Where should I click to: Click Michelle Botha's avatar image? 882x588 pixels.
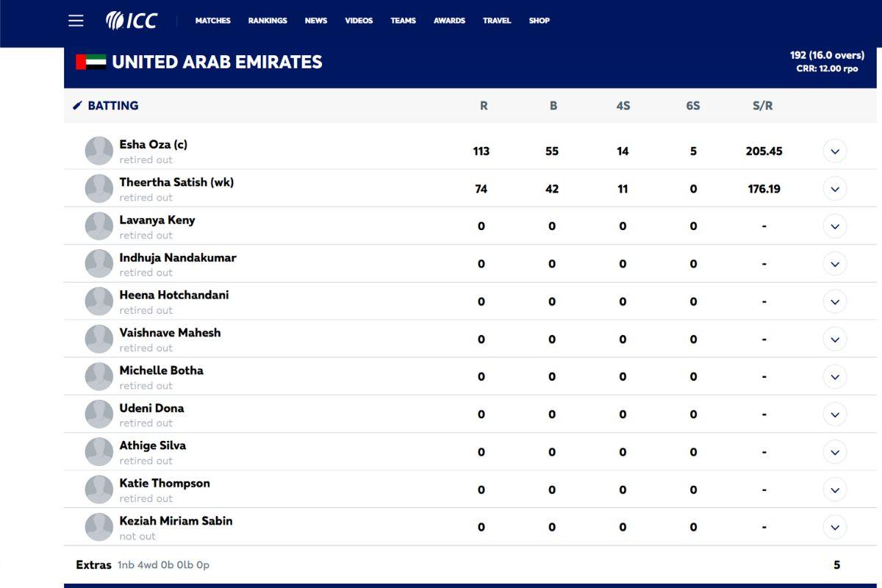coord(98,376)
